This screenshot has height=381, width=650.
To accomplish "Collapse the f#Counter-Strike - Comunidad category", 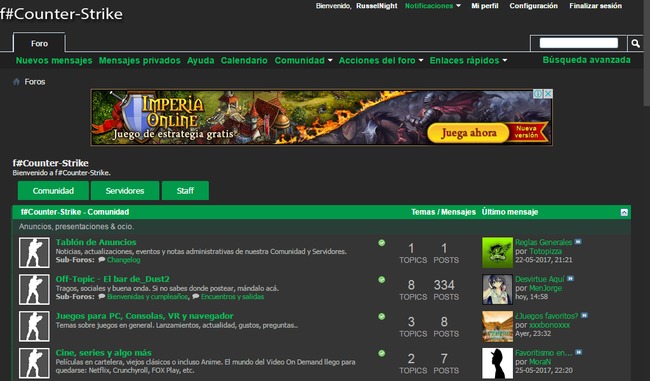I will [x=624, y=212].
